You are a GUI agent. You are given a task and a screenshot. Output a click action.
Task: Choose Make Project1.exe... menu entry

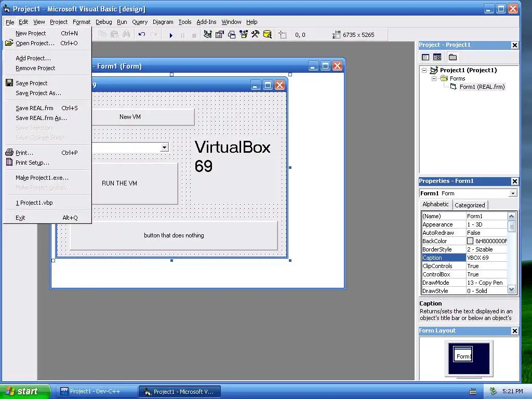click(x=47, y=178)
